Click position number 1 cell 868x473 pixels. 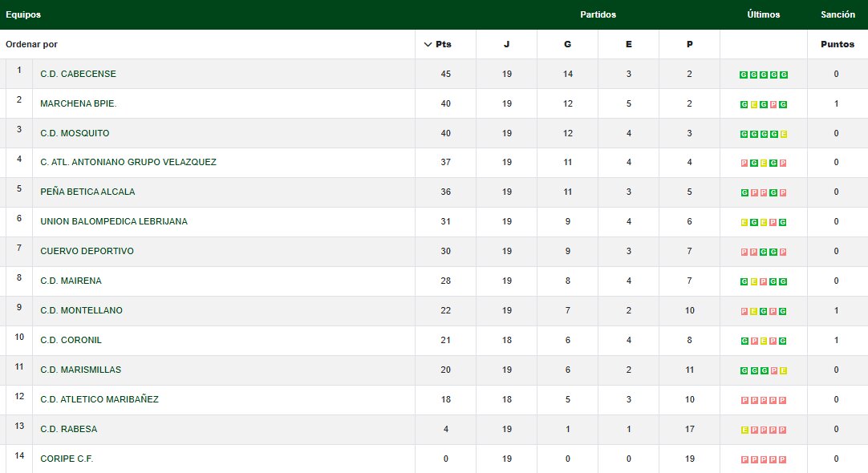click(x=19, y=70)
